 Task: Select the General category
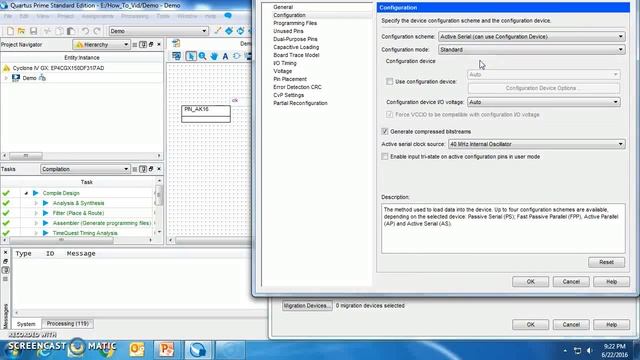[283, 7]
